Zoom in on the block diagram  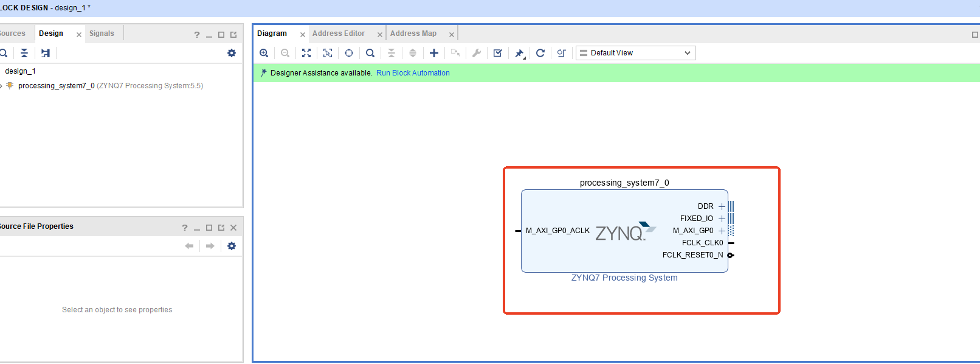[x=264, y=53]
